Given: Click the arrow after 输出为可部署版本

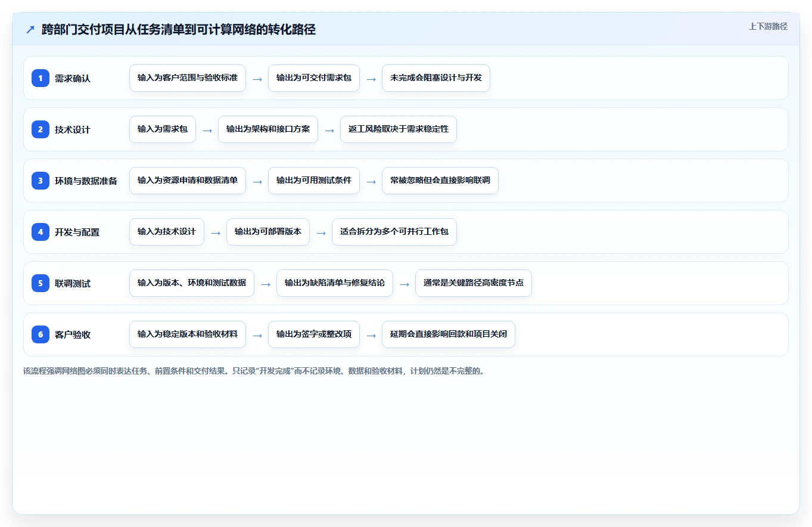Looking at the screenshot, I should click(321, 232).
